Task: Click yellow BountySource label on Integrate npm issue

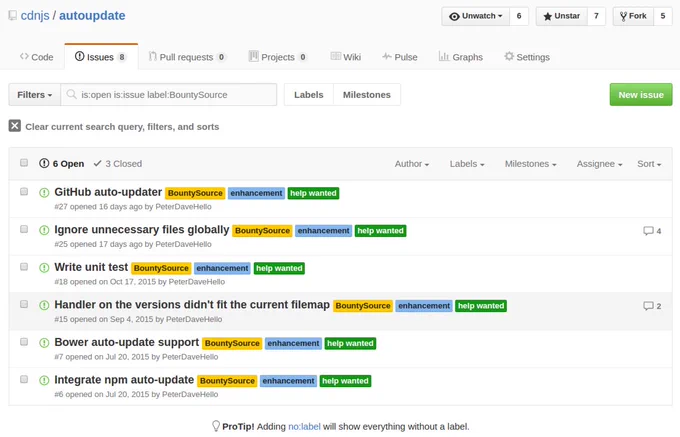Action: 227,381
